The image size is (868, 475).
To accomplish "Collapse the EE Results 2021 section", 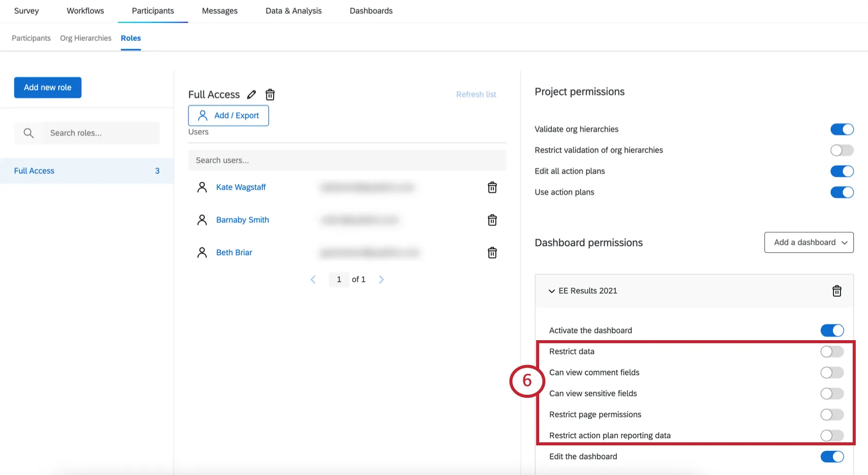I will point(552,291).
